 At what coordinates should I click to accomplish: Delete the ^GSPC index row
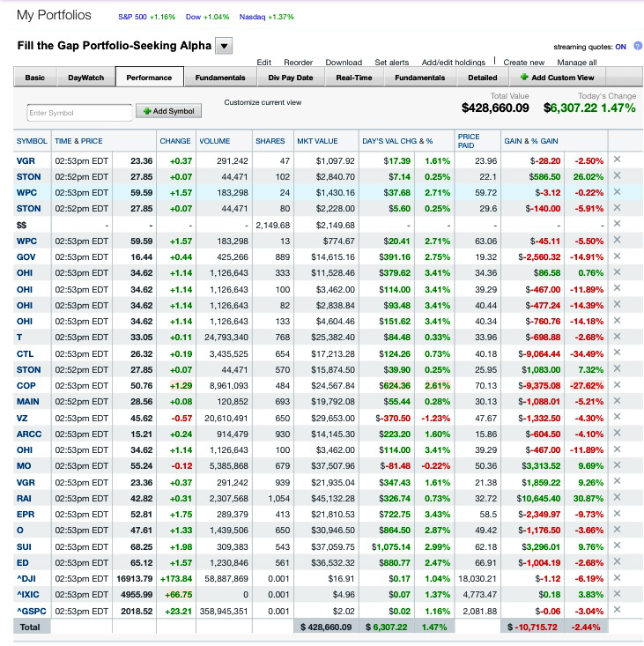(x=617, y=610)
